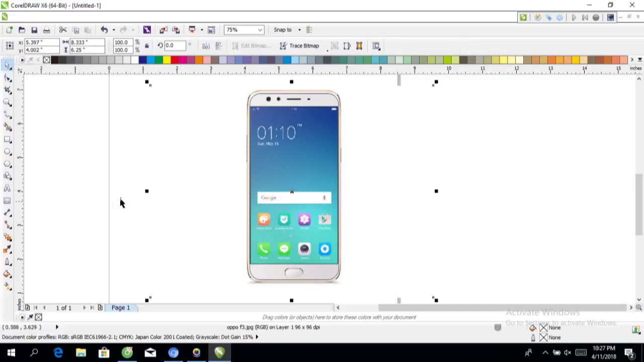Click the yellow color swatch
The image size is (644, 362).
(x=167, y=60)
